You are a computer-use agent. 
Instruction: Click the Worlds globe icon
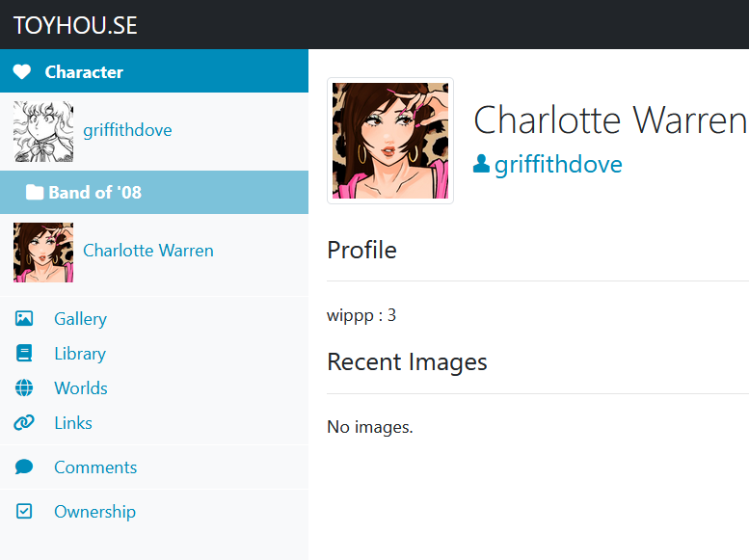[x=24, y=388]
